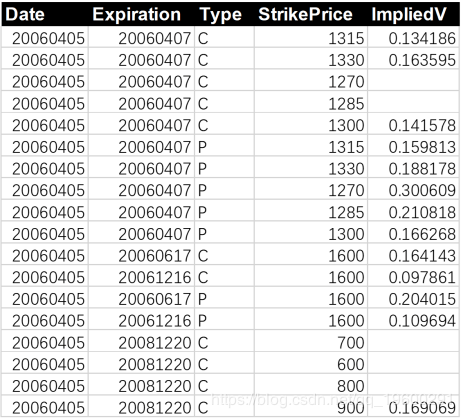Click the ImpliedV value 0.300609

coord(422,190)
